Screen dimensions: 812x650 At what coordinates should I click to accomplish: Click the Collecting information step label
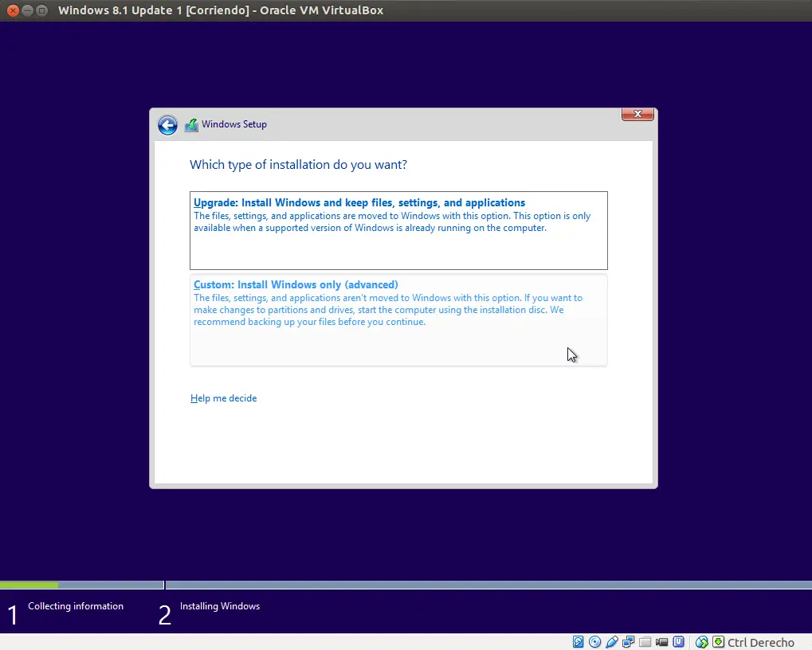(76, 606)
